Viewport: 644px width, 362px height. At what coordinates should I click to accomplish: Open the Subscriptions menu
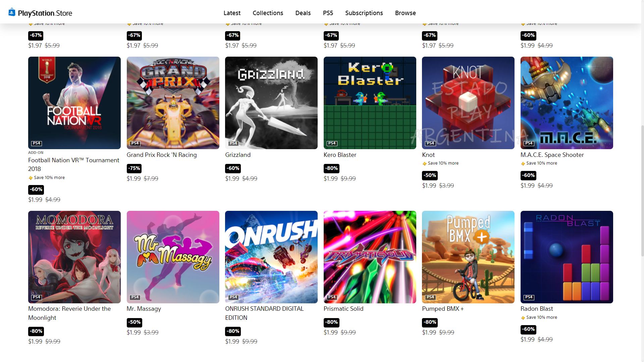(364, 13)
